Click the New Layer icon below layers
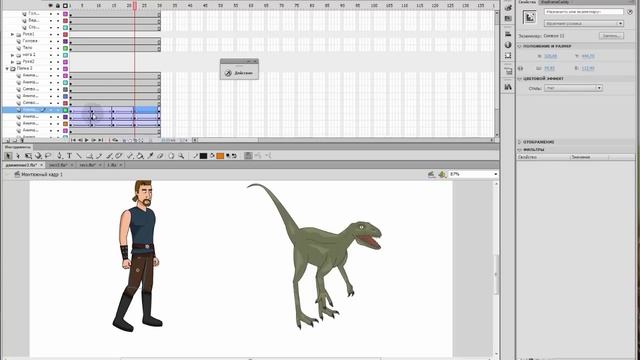 click(x=7, y=140)
